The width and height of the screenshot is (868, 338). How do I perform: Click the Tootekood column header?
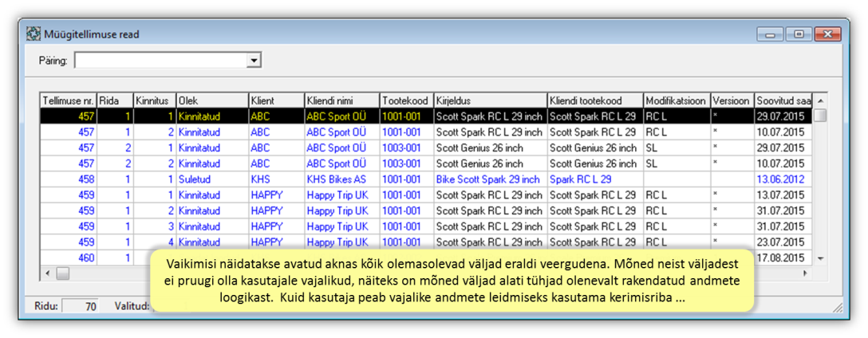click(407, 100)
